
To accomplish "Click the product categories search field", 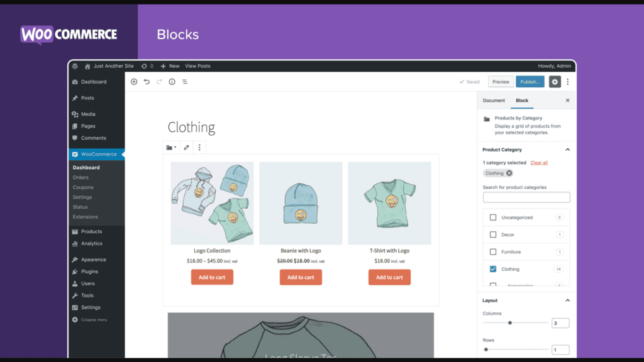I will tap(526, 197).
